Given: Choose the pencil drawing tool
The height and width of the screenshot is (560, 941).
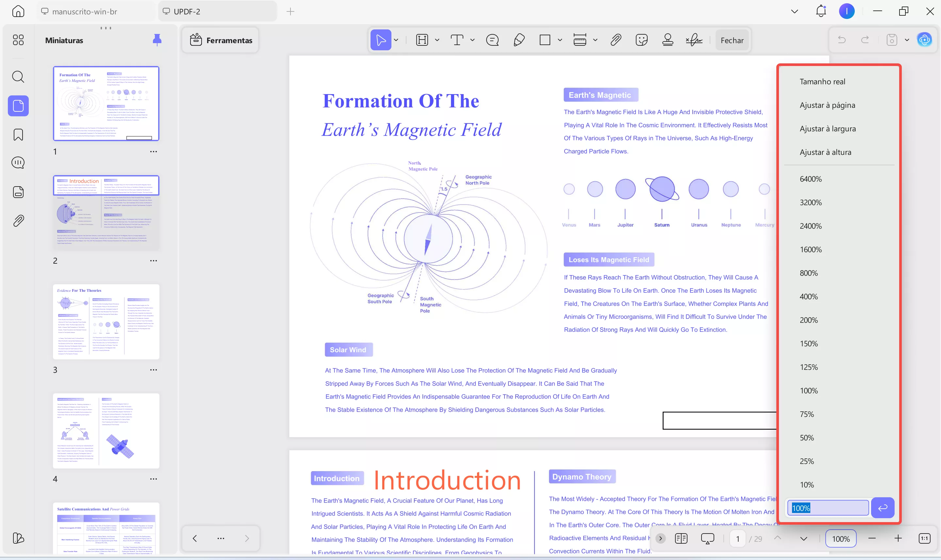Looking at the screenshot, I should pyautogui.click(x=519, y=40).
